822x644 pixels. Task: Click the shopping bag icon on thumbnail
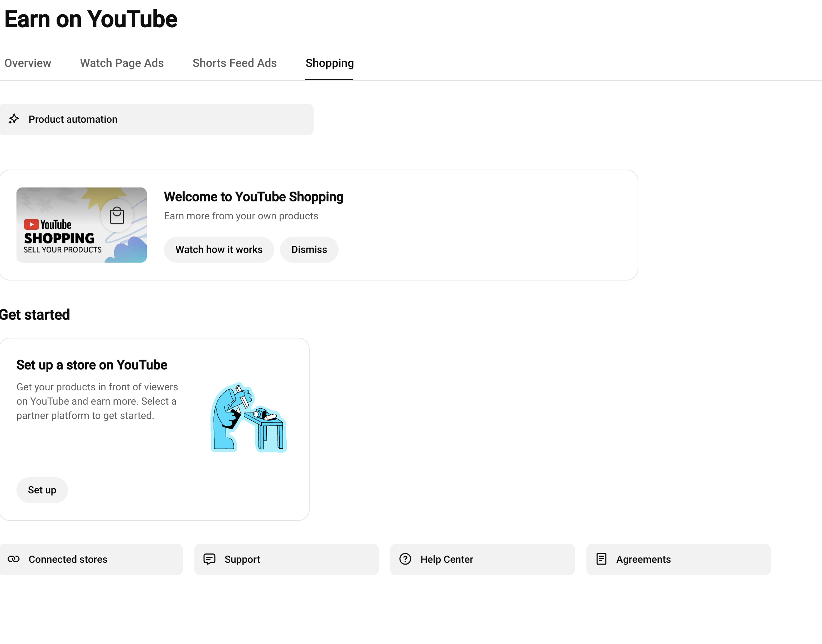click(x=117, y=216)
